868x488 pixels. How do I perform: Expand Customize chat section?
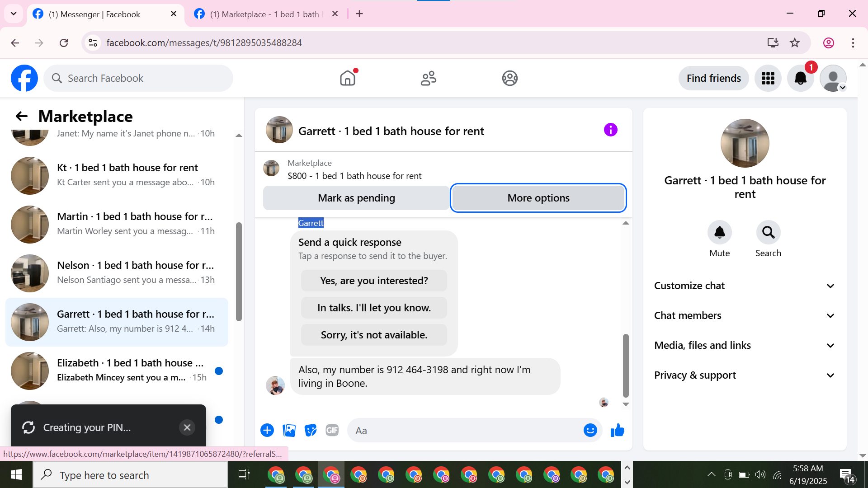click(x=745, y=286)
